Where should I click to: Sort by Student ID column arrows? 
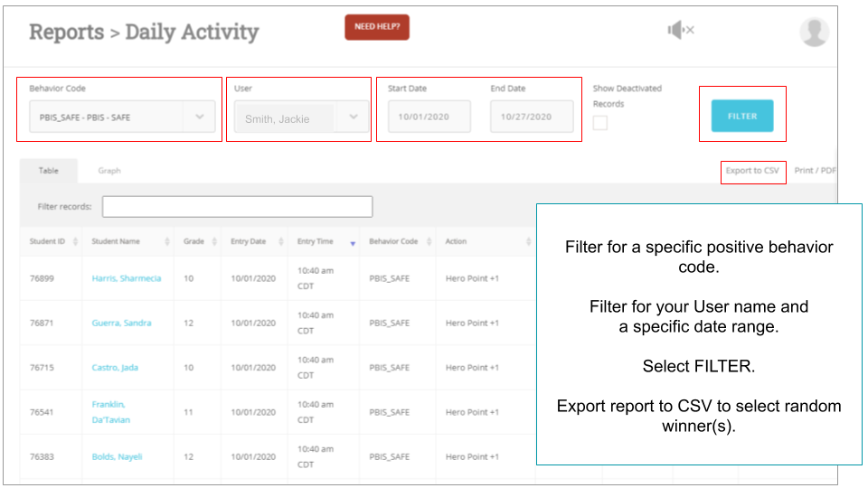[x=75, y=242]
